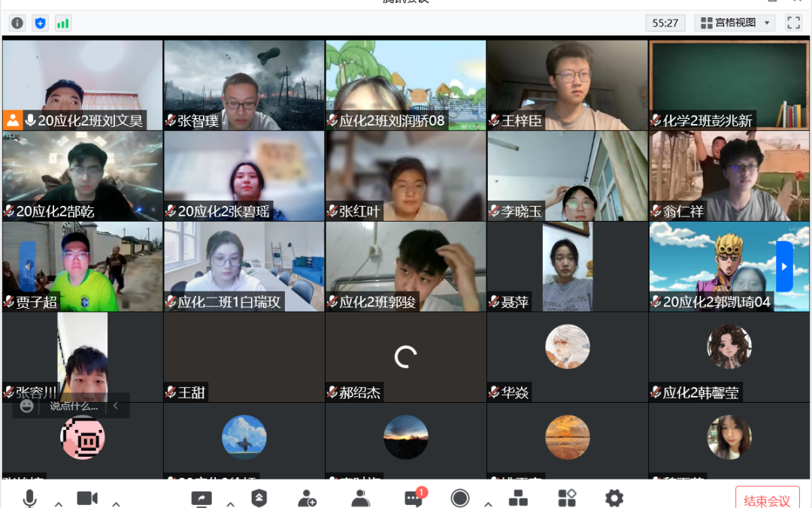Click the 结束会议 button
Screen dimensions: 812x508
767,500
